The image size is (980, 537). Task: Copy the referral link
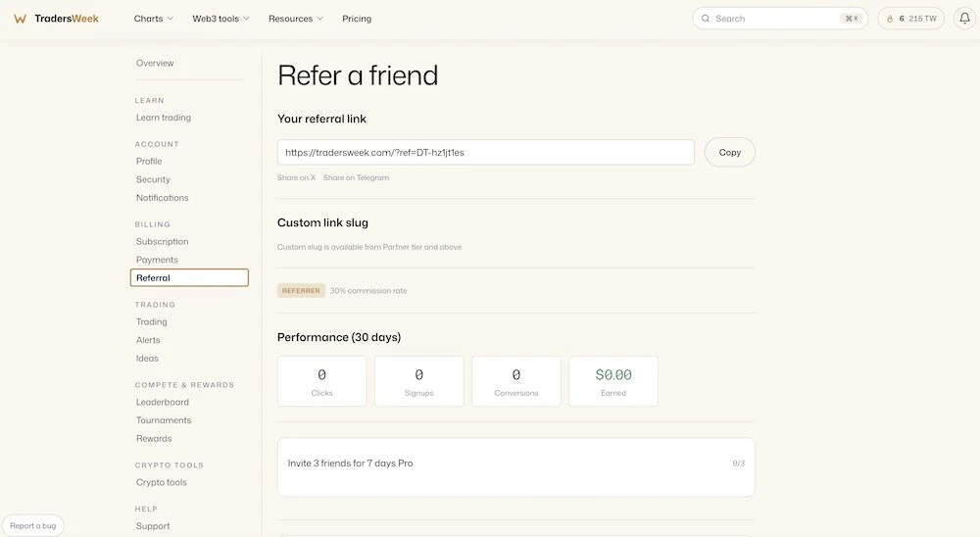point(730,153)
